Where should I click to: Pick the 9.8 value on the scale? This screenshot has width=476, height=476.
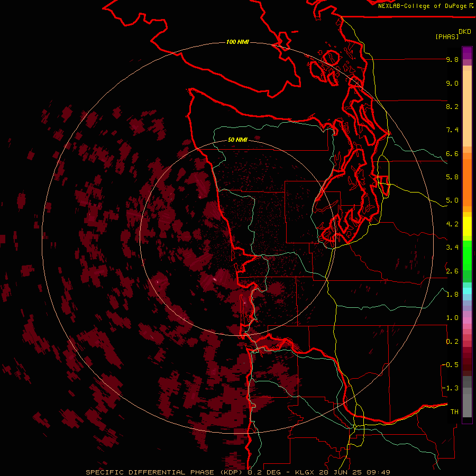pyautogui.click(x=452, y=59)
